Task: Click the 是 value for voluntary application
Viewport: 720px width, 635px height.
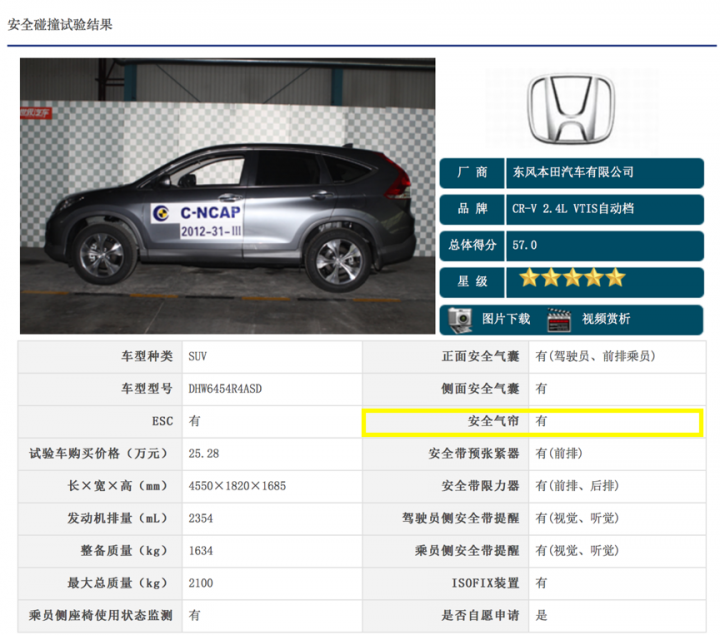Action: [x=541, y=616]
